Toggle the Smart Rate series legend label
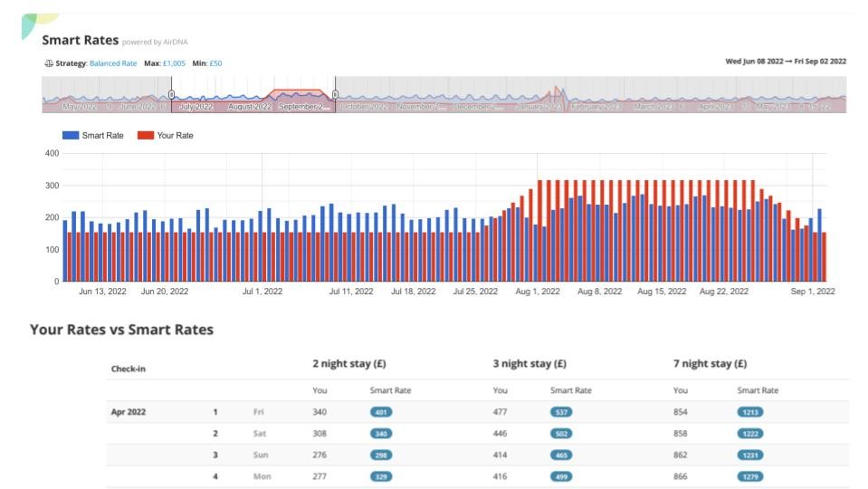Viewport: 868px width, 489px height. click(102, 136)
